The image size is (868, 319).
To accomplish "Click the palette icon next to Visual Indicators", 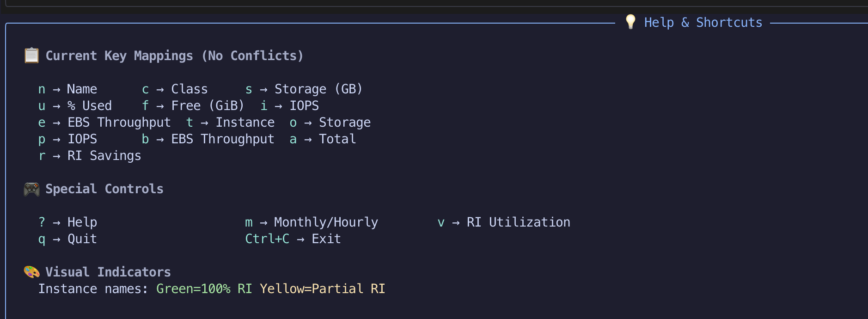I will pyautogui.click(x=31, y=272).
